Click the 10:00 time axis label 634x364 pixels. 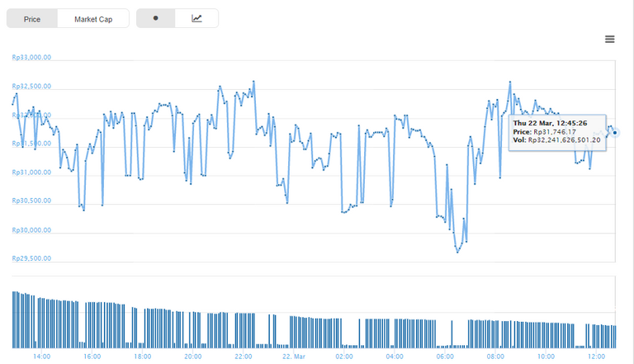(x=546, y=357)
